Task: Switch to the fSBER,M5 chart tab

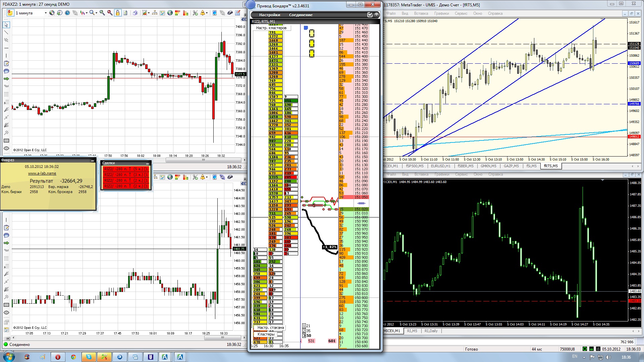Action: coord(466,166)
